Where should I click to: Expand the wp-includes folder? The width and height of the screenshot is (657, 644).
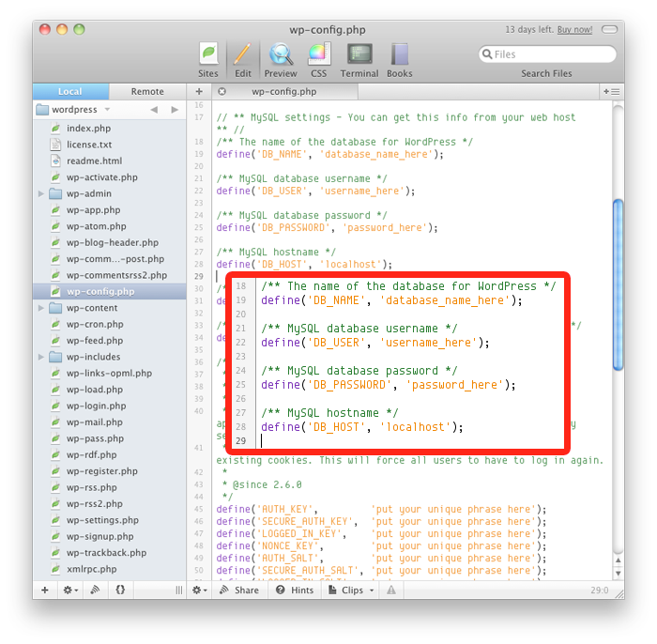pyautogui.click(x=41, y=357)
